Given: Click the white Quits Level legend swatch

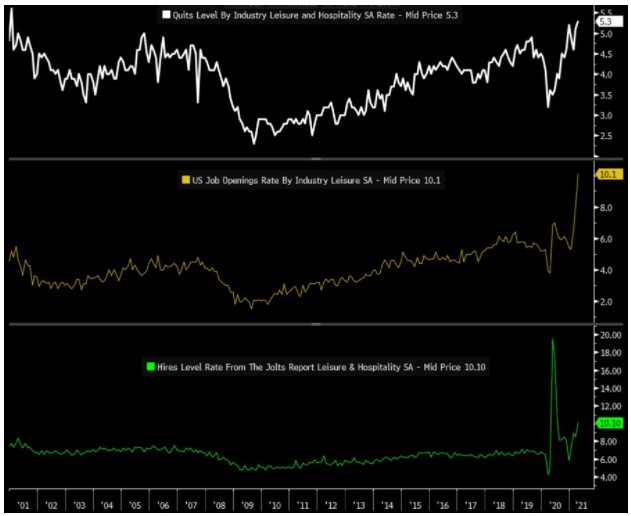Looking at the screenshot, I should pos(166,15).
